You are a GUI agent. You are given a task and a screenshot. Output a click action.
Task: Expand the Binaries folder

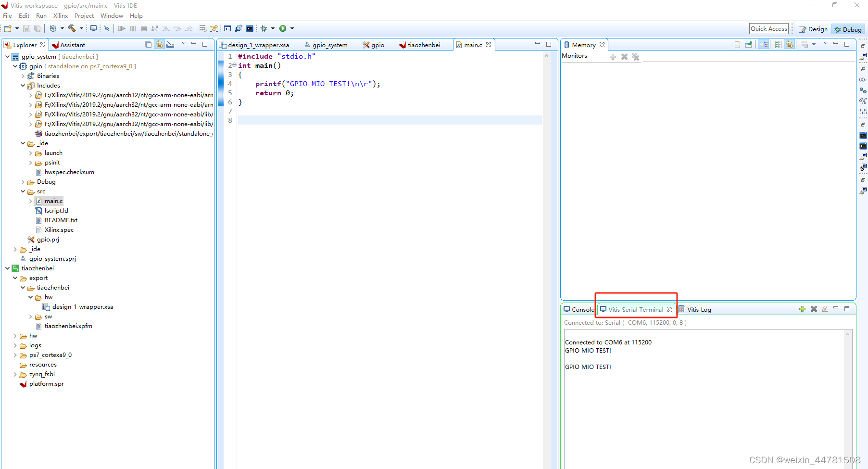(23, 76)
